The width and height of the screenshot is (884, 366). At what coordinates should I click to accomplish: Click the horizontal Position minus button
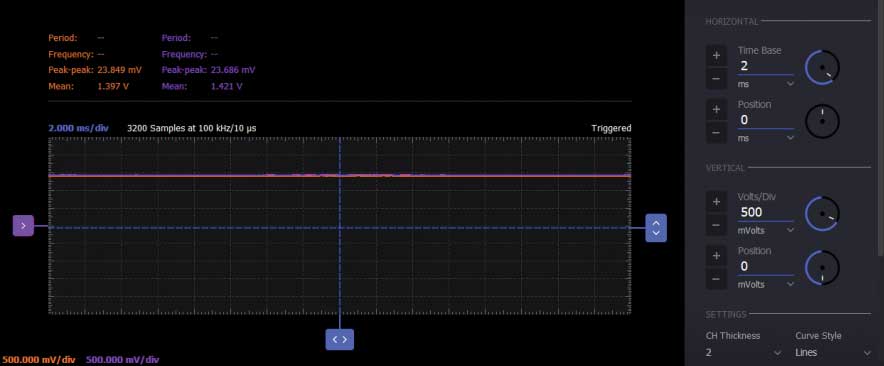716,133
